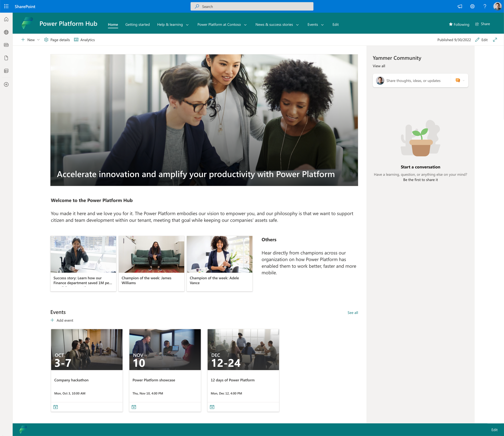The height and width of the screenshot is (436, 504).
Task: Select the Getting started tab
Action: (x=137, y=24)
